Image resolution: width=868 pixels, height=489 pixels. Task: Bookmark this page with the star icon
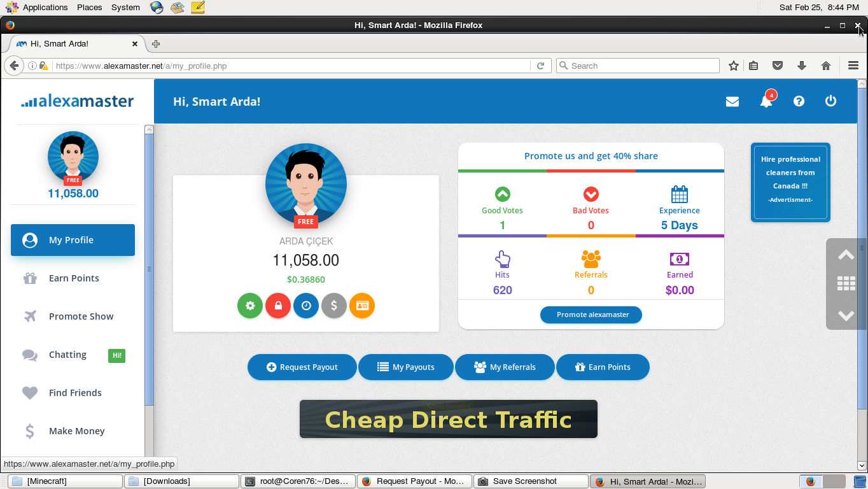[734, 66]
